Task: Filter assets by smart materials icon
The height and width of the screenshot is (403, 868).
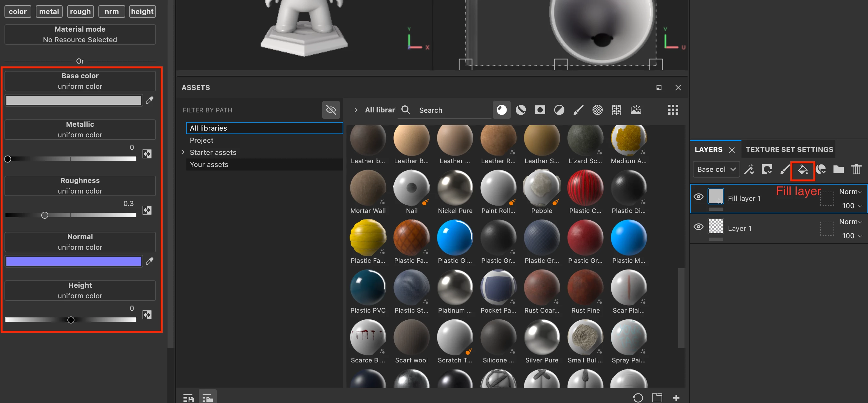Action: coord(521,110)
